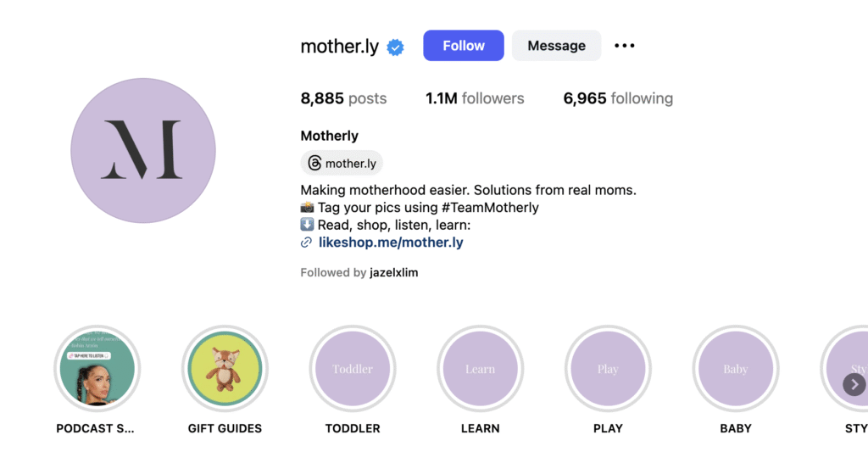Open the Play story highlight
Viewport: 868px width, 463px height.
[608, 368]
